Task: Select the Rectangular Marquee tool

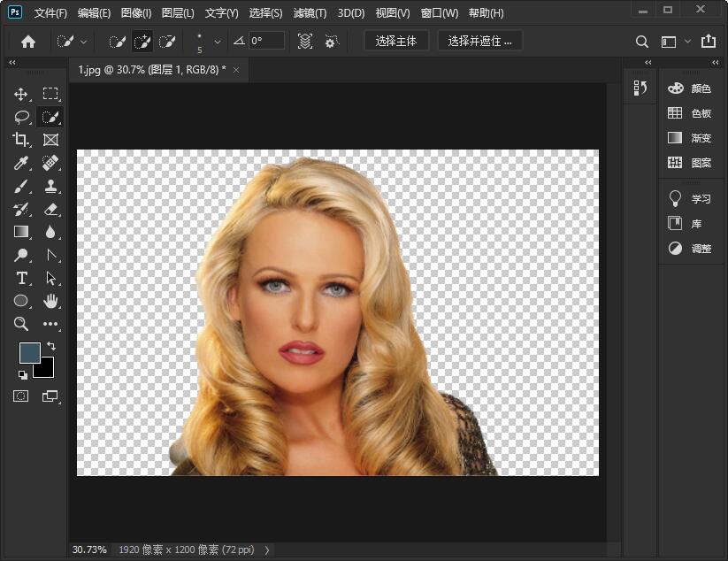Action: (50, 95)
